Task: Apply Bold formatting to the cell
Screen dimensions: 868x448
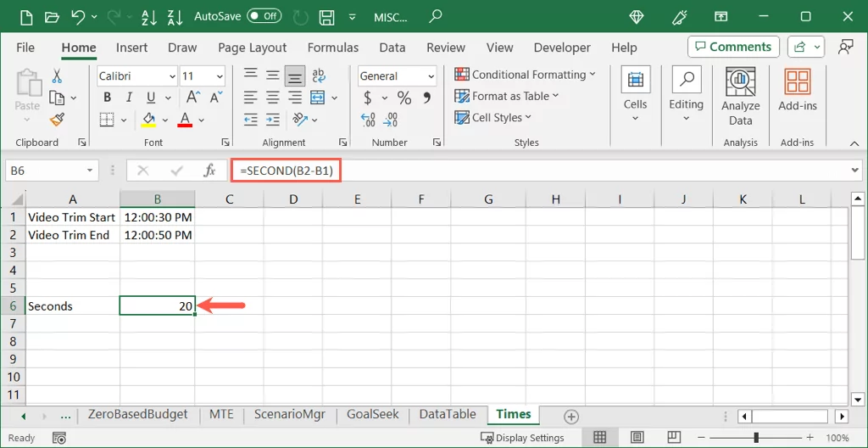Action: click(x=107, y=98)
